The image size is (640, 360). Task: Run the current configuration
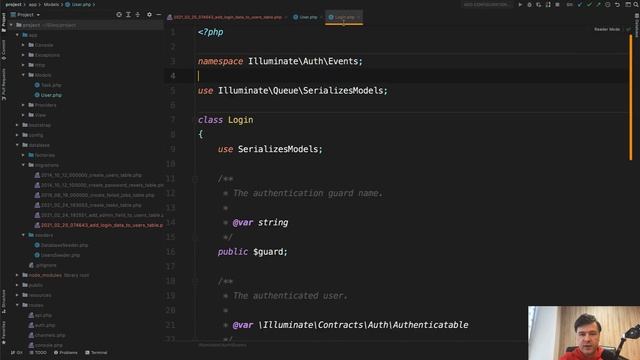pos(520,4)
